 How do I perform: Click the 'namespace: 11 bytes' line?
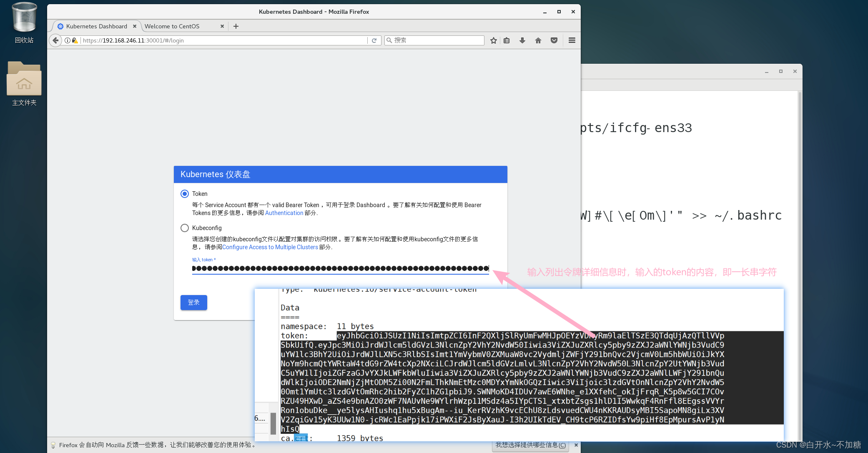click(327, 326)
